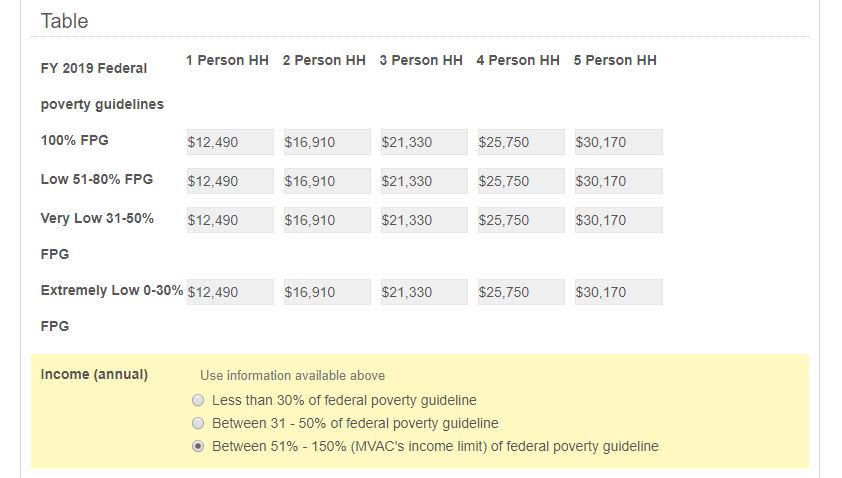Select Less than 30% poverty guideline option
842x478 pixels.
pyautogui.click(x=198, y=400)
